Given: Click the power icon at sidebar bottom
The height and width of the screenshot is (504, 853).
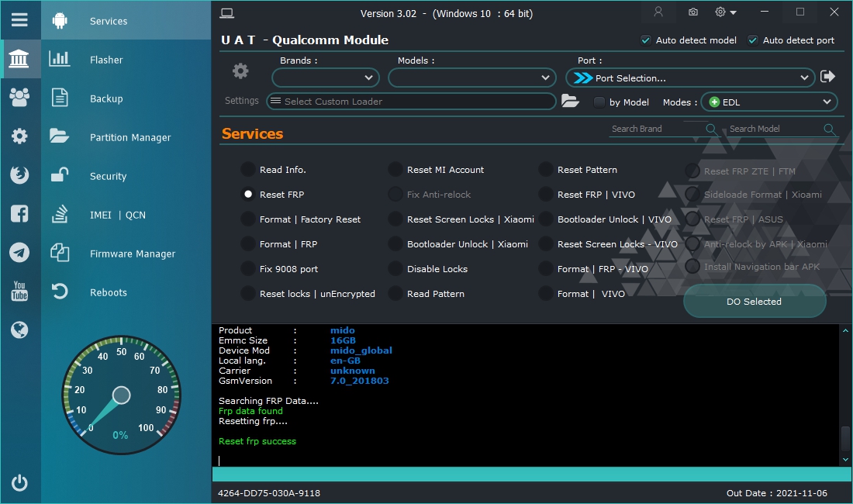Looking at the screenshot, I should click(x=19, y=483).
